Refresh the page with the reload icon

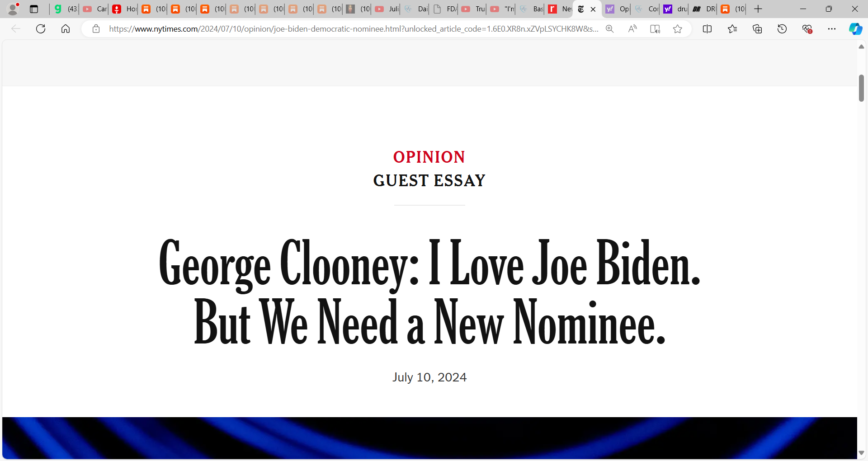click(x=41, y=29)
